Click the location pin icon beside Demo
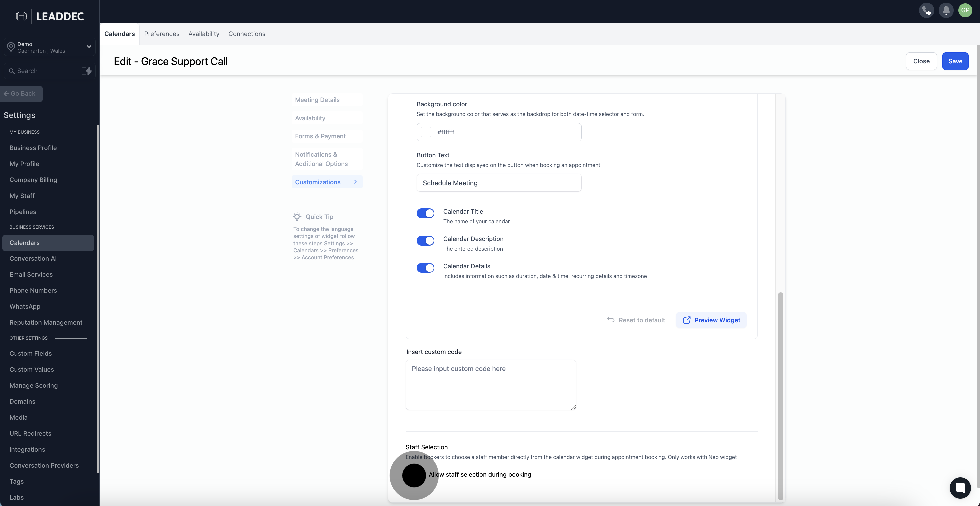This screenshot has height=506, width=980. tap(11, 47)
